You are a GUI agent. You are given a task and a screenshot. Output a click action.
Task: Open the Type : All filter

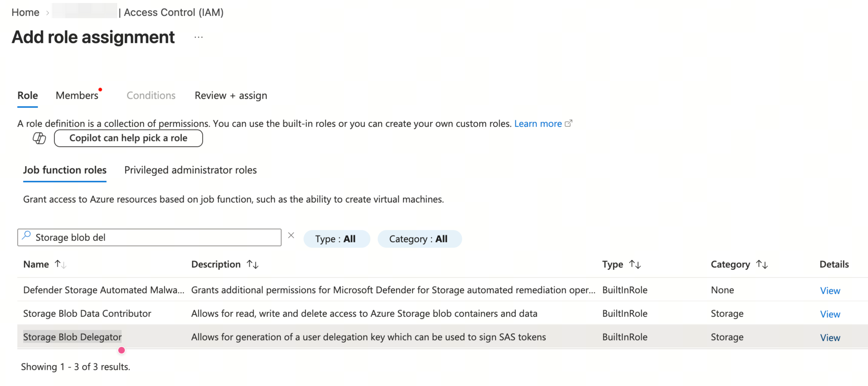[336, 239]
